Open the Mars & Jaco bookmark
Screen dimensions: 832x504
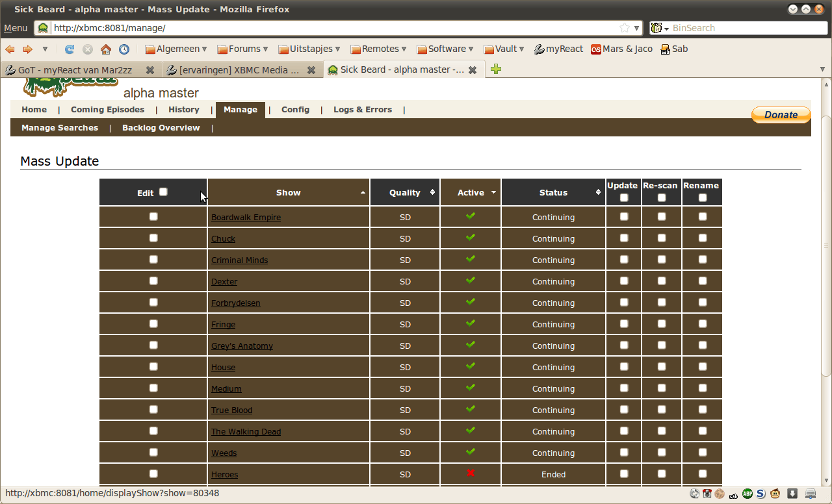[621, 49]
